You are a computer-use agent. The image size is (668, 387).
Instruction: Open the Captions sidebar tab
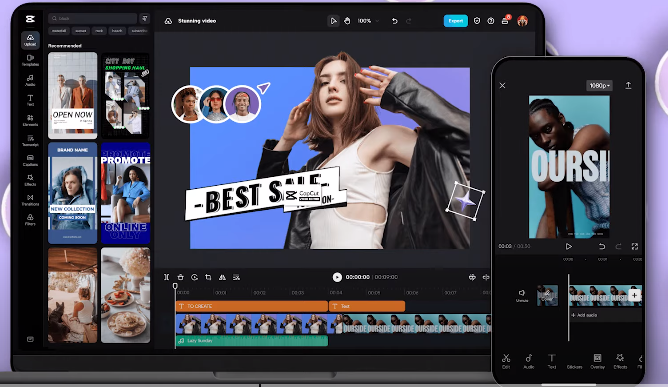[30, 160]
